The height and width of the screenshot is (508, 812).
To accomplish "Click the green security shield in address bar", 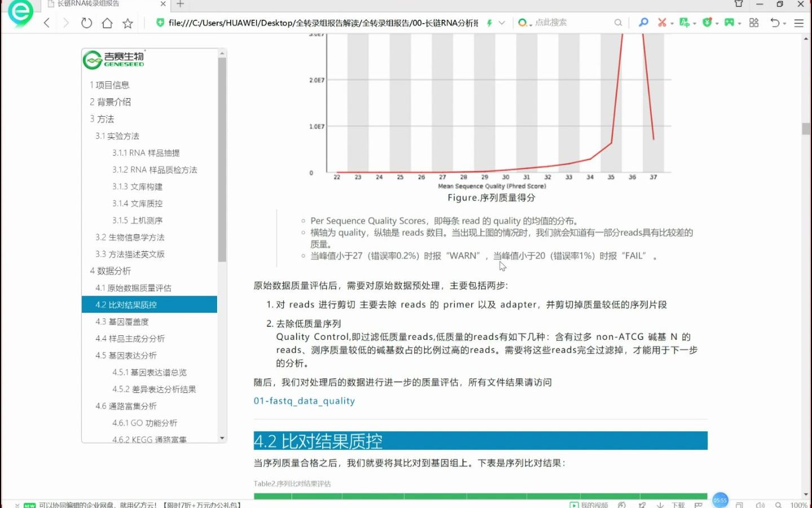I will [160, 23].
